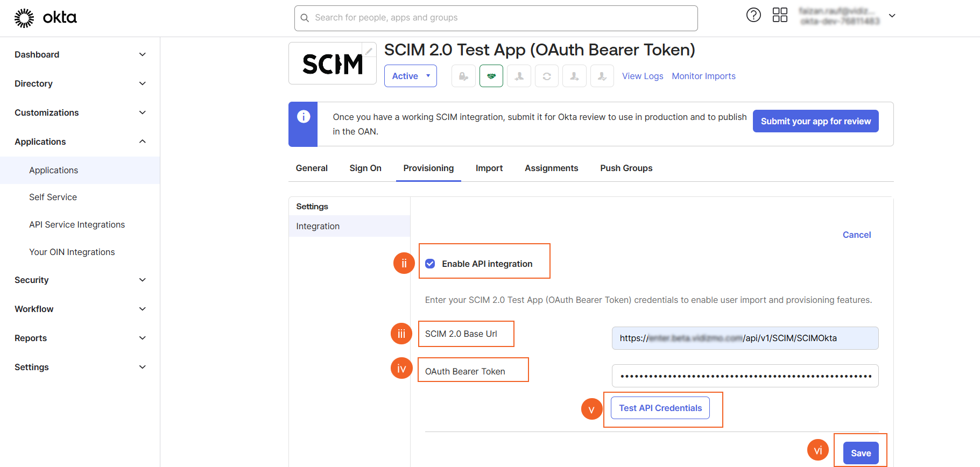The image size is (980, 467).
Task: Click the Okta logo
Action: [46, 18]
